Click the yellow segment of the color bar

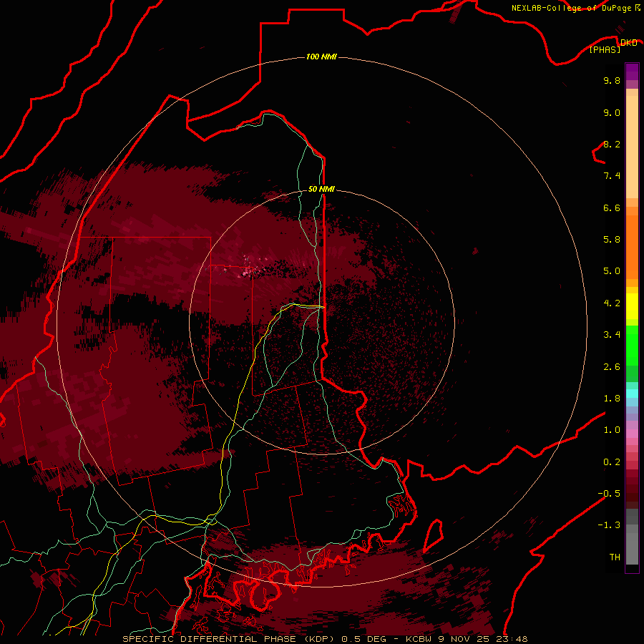tap(632, 306)
